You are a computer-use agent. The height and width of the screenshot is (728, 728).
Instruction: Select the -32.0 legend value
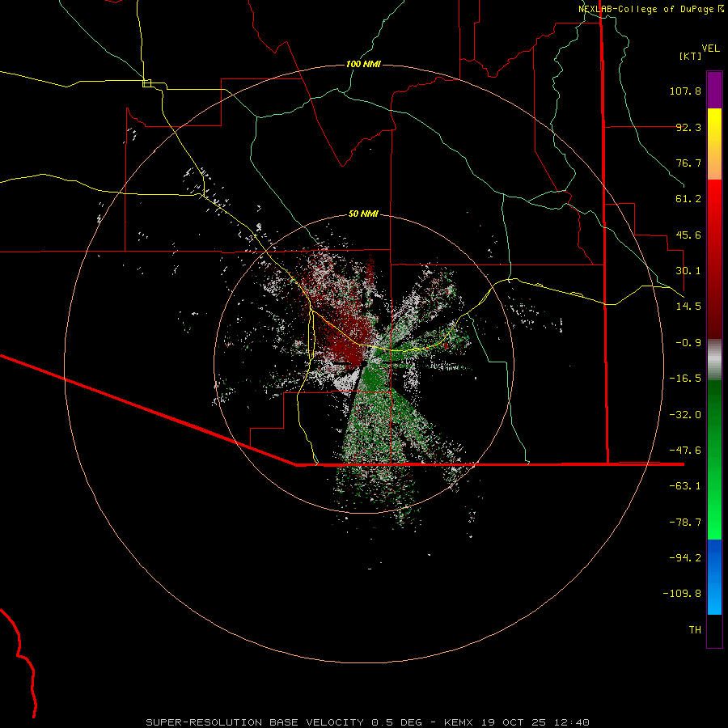(685, 415)
